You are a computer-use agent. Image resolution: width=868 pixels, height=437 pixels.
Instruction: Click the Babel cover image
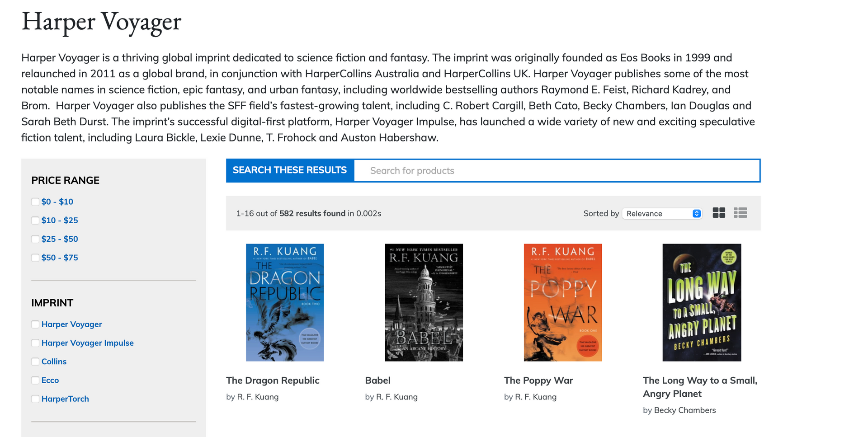click(424, 302)
